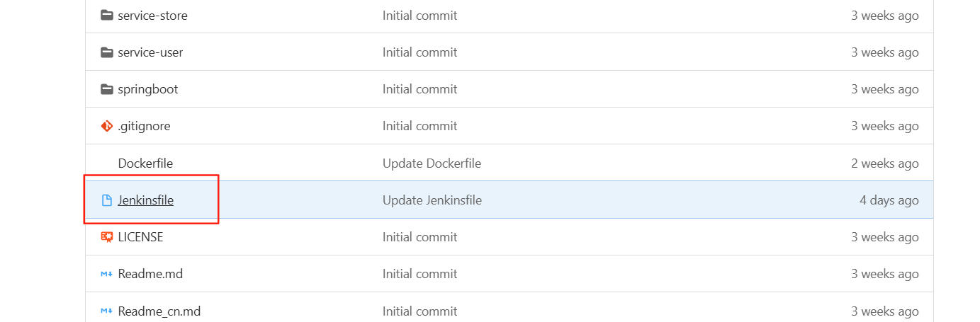Click the service-store folder icon

point(107,16)
